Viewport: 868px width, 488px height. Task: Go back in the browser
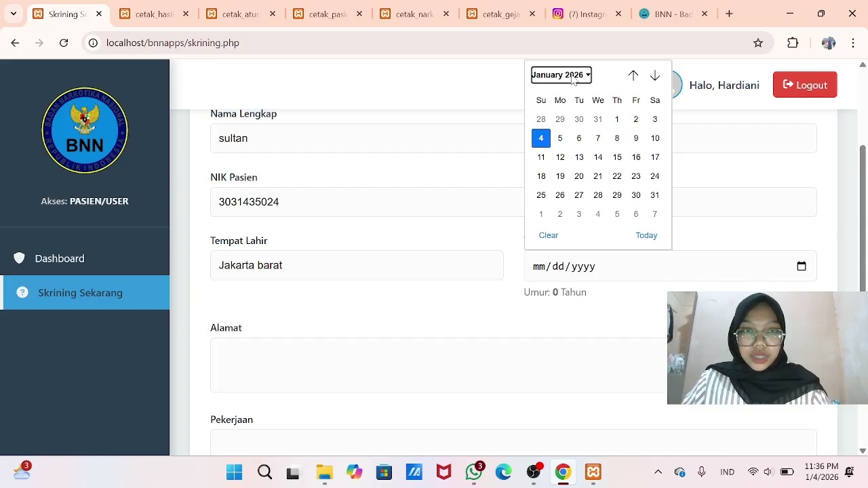[15, 43]
